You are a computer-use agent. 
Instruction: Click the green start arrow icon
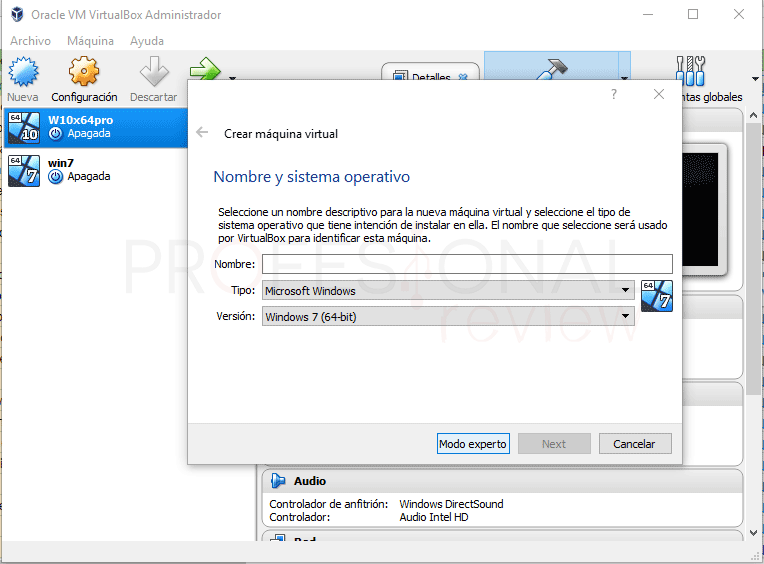click(205, 69)
